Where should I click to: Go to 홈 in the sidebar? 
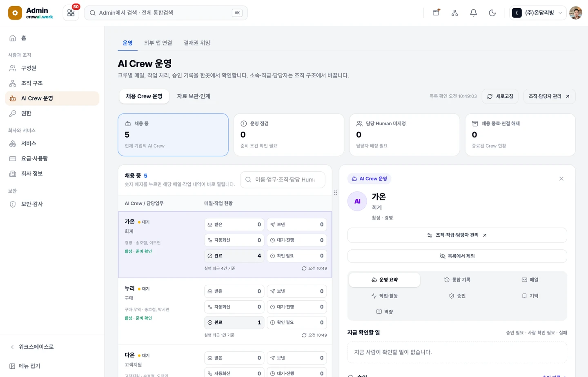pos(52,38)
